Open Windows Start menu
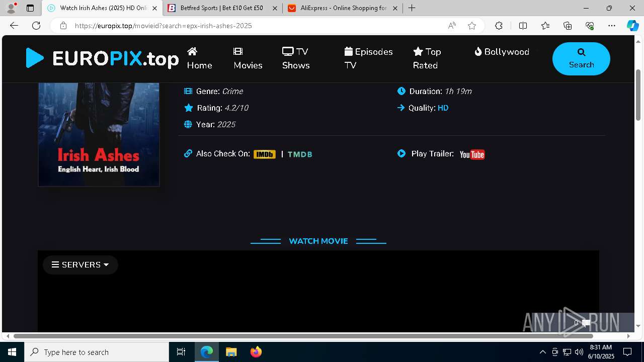Image resolution: width=644 pixels, height=362 pixels. [x=12, y=352]
